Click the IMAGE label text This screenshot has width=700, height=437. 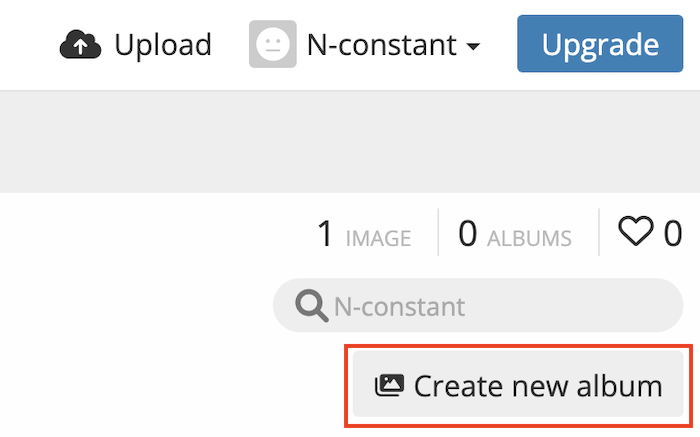tap(378, 238)
